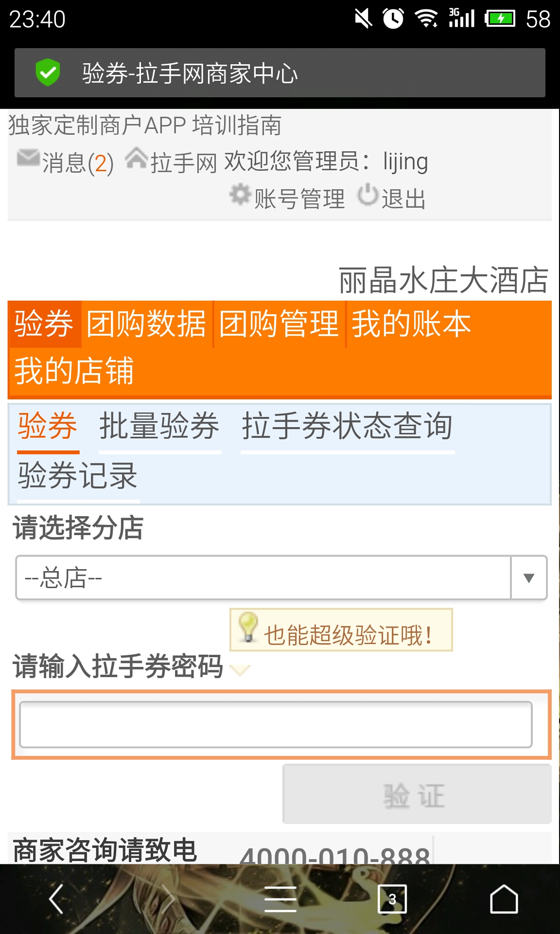560x934 pixels.
Task: Show open tabs via the 3 icon
Action: click(x=392, y=899)
